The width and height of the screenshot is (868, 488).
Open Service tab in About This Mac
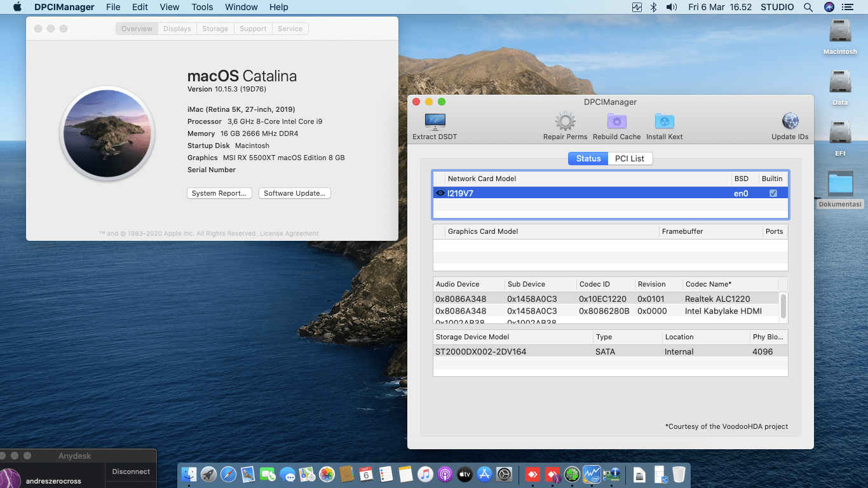(290, 29)
